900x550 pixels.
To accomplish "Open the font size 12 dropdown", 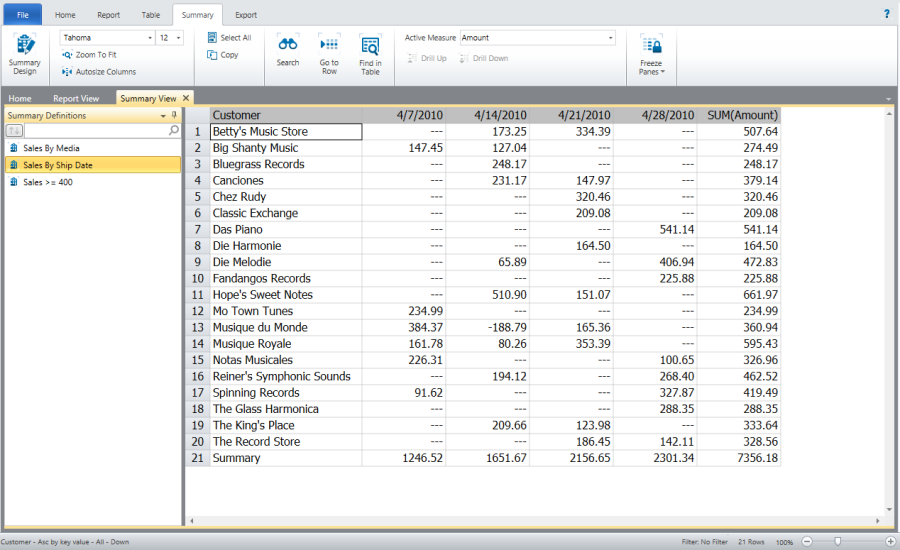I will coord(178,38).
